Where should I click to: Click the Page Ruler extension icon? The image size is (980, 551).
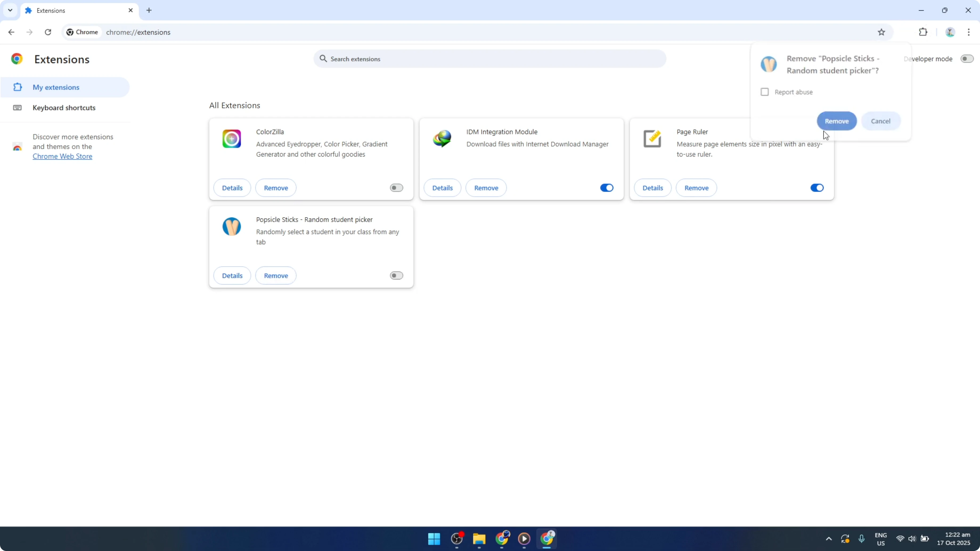click(652, 138)
